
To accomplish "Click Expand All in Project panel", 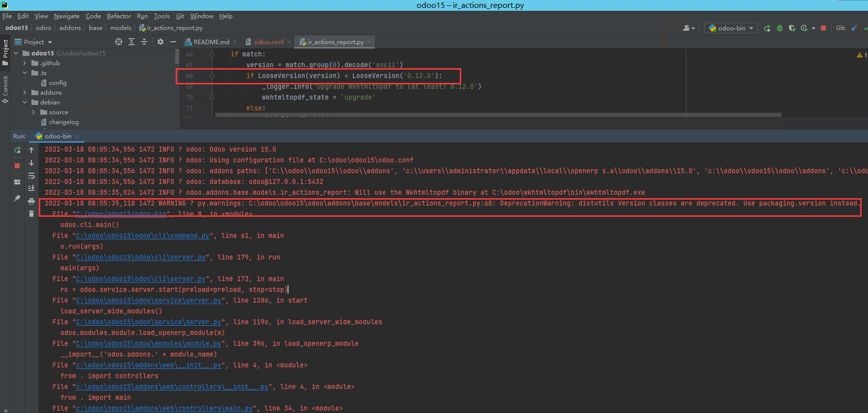I will pyautogui.click(x=132, y=42).
